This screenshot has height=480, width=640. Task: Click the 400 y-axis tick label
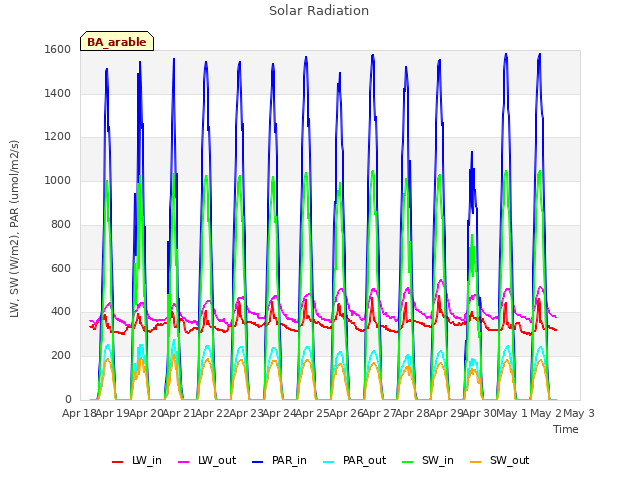(61, 312)
